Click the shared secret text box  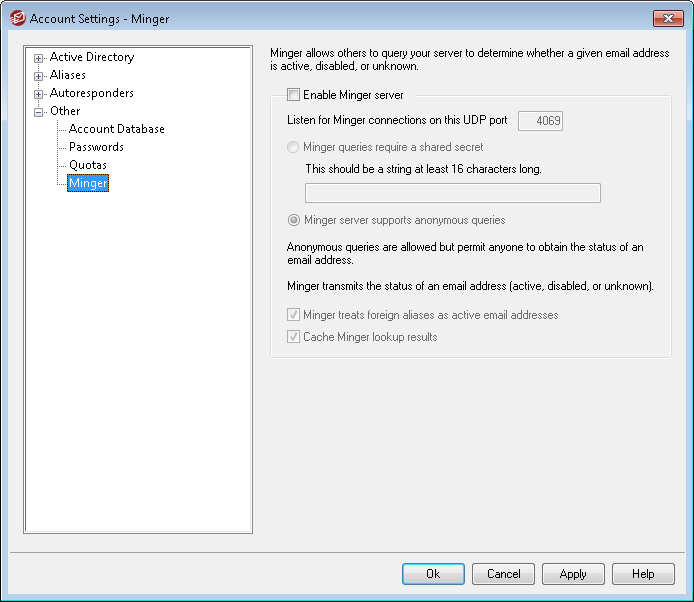pyautogui.click(x=452, y=193)
